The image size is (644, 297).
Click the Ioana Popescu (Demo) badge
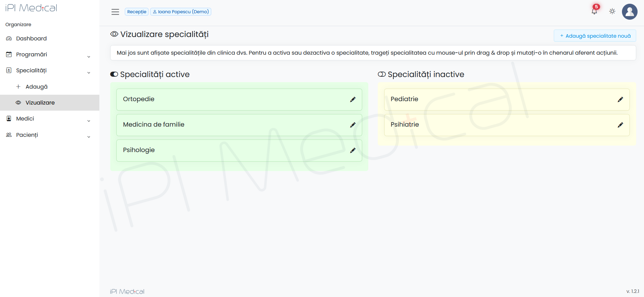(181, 12)
